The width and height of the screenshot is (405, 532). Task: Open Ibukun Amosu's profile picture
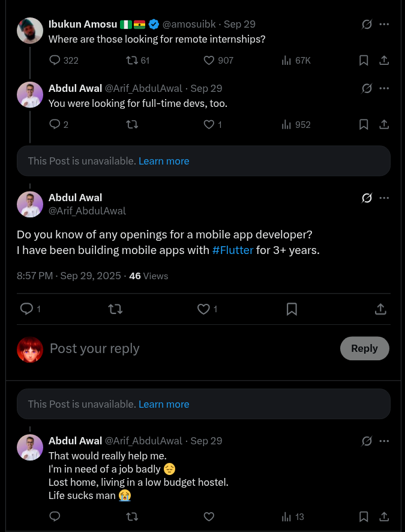30,31
